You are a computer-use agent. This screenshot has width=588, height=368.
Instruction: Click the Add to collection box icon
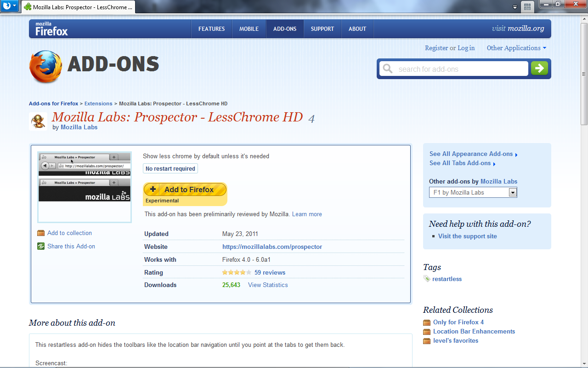[41, 233]
